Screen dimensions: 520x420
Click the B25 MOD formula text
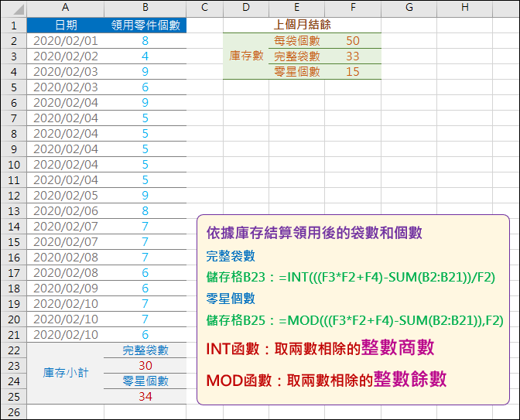tap(355, 320)
